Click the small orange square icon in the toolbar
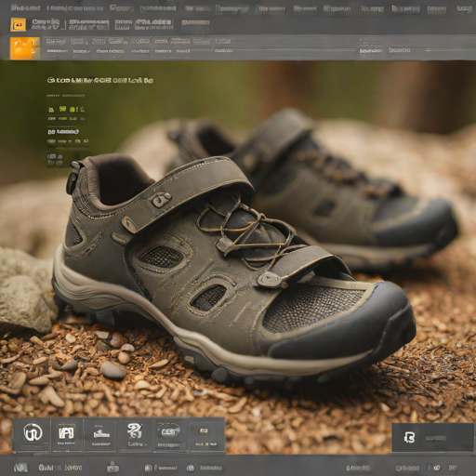 (19, 24)
